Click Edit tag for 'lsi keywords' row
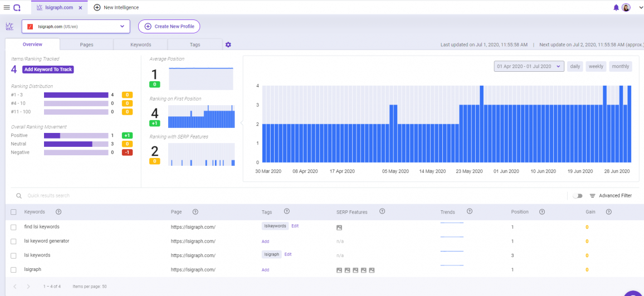The width and height of the screenshot is (644, 296). click(288, 254)
